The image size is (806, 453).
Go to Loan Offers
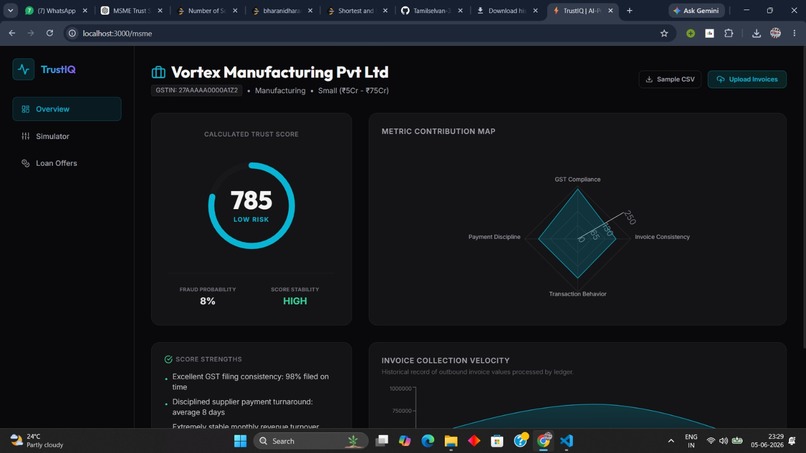67,163
